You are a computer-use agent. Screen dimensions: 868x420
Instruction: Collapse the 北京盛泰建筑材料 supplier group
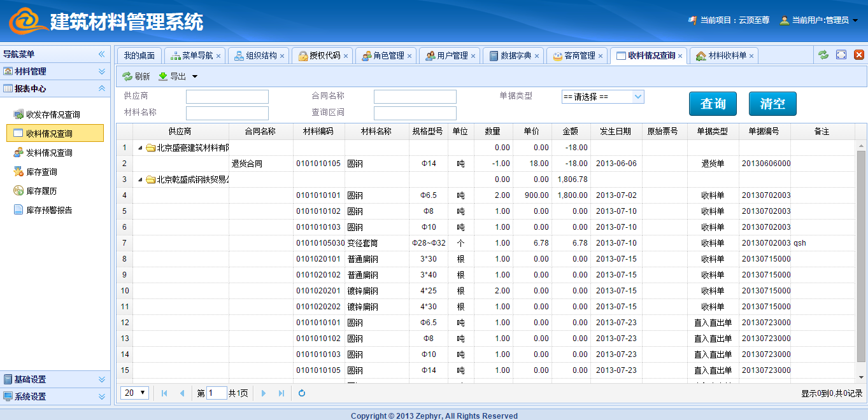(141, 148)
